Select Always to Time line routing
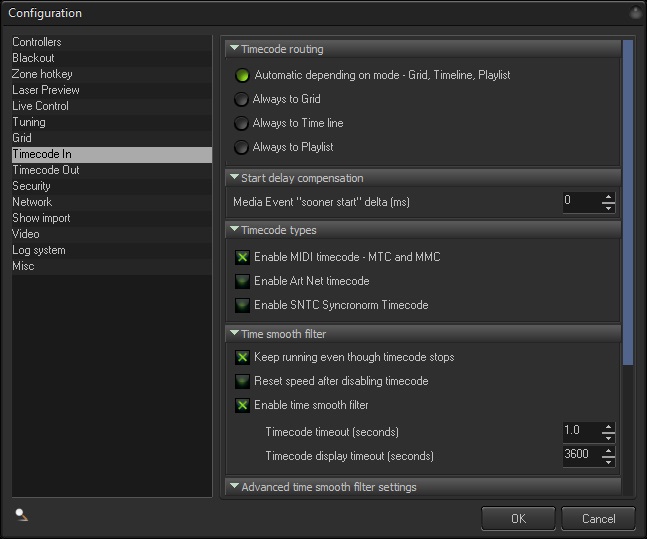The image size is (647, 539). 241,123
